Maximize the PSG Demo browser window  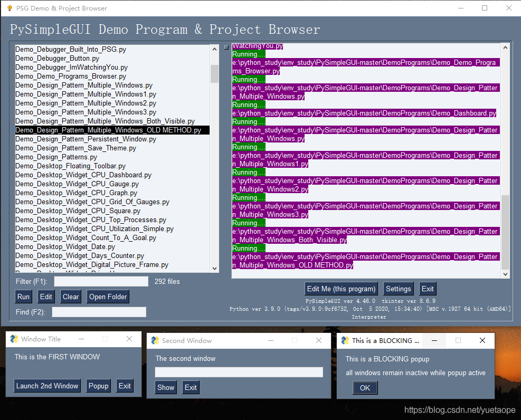coord(485,8)
